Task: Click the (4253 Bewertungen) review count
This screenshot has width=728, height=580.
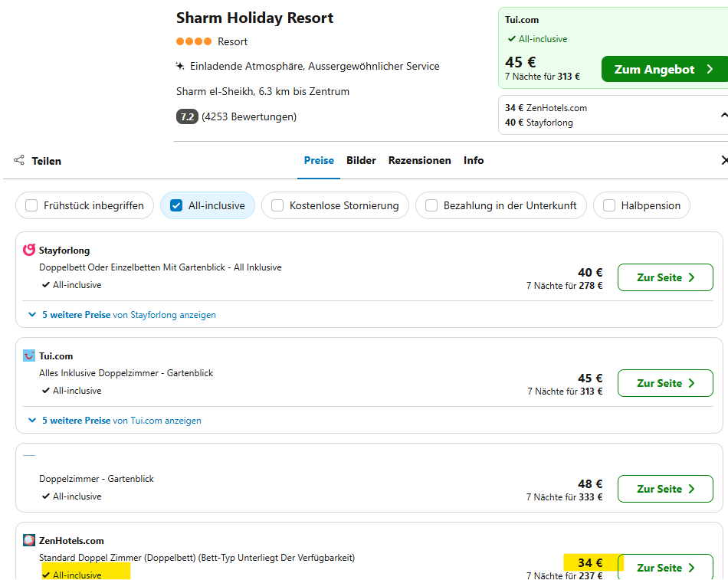Action: (x=249, y=116)
